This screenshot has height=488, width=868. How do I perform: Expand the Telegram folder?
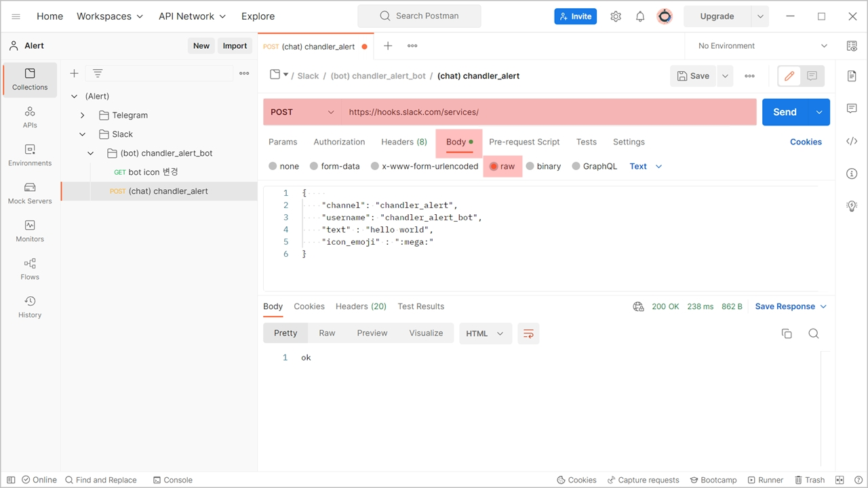tap(82, 115)
